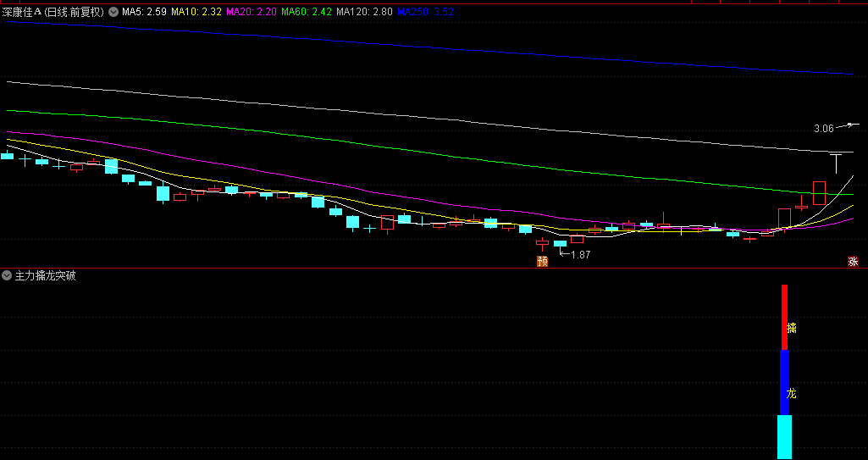Screen dimensions: 868x460
Task: Select the latest white candlestick near 3.06
Action: (x=836, y=163)
